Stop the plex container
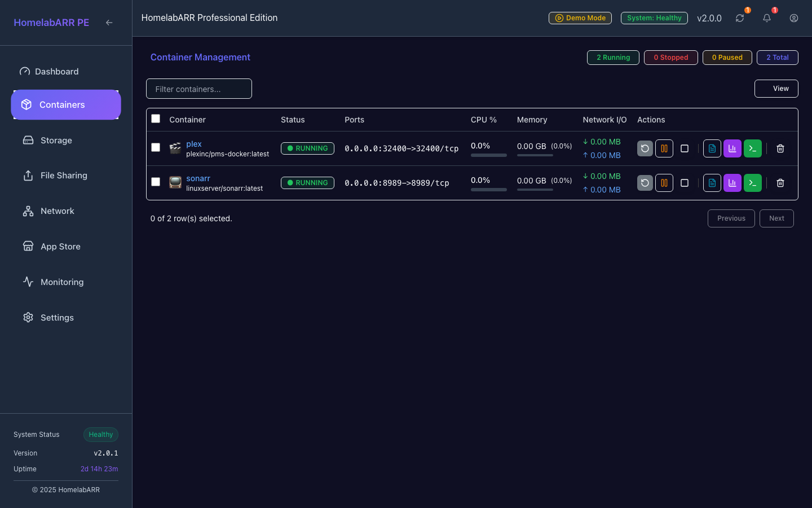 pyautogui.click(x=685, y=148)
